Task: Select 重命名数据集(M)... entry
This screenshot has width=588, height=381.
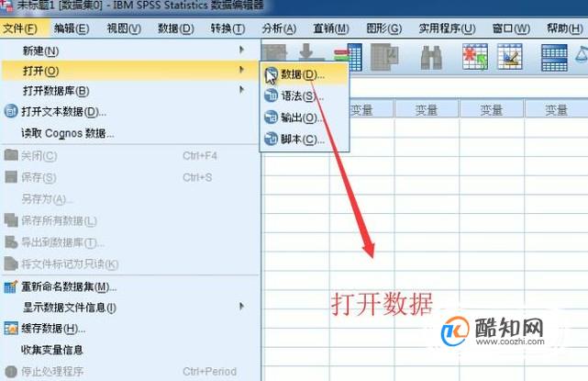Action: point(129,287)
